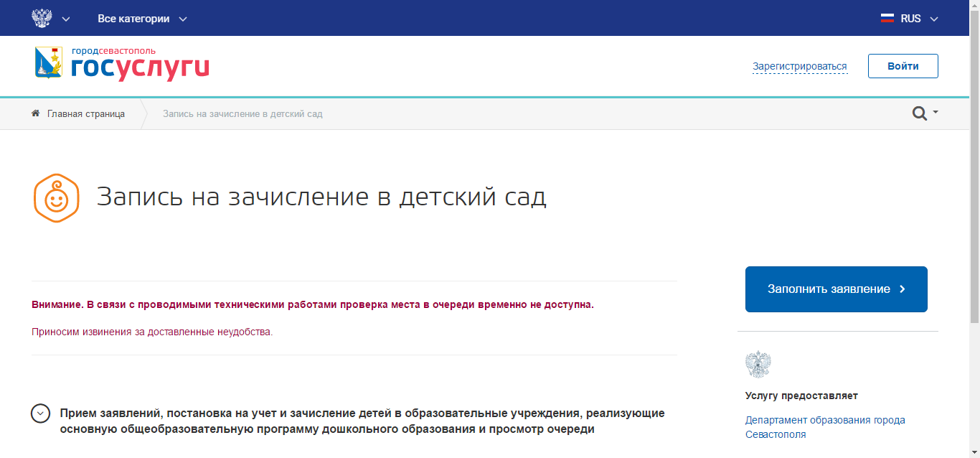Click the Прием заявлений, постановка на учет heading
The image size is (980, 458).
pos(362,421)
